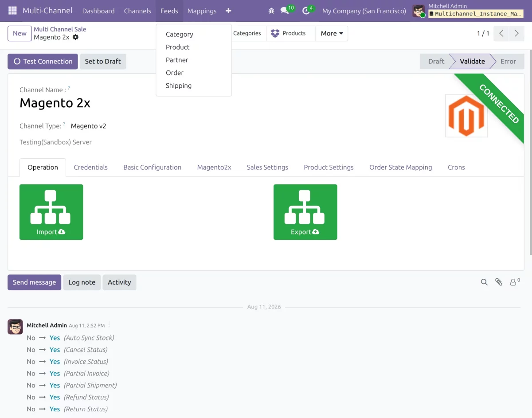
Task: Open the Dashboard menu
Action: (x=98, y=11)
